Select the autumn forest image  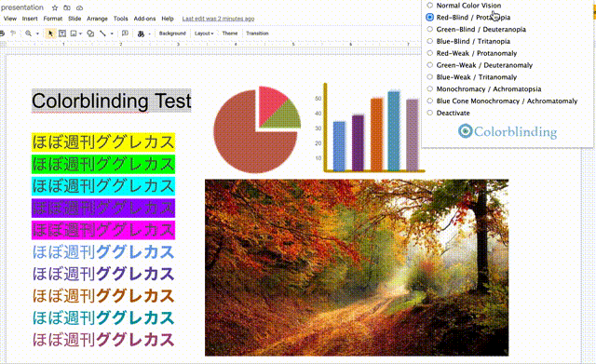357,267
